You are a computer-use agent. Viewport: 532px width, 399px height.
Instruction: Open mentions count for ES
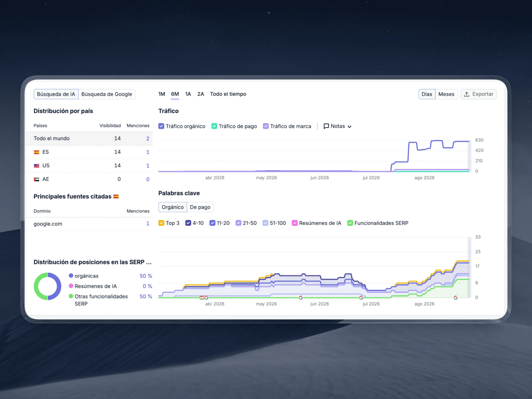[148, 152]
